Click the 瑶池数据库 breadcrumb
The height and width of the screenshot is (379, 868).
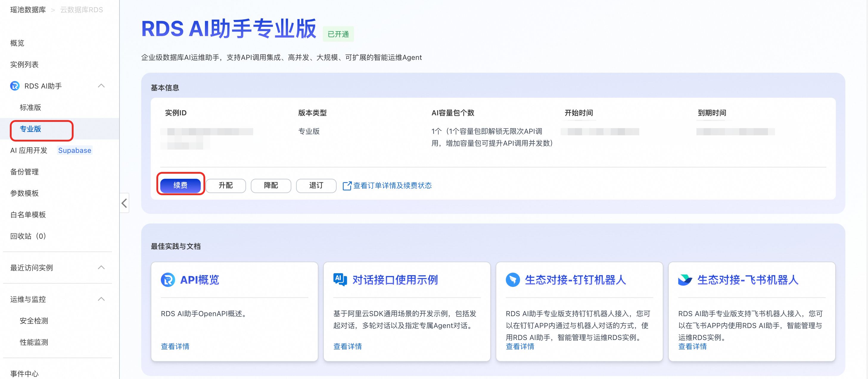(28, 10)
